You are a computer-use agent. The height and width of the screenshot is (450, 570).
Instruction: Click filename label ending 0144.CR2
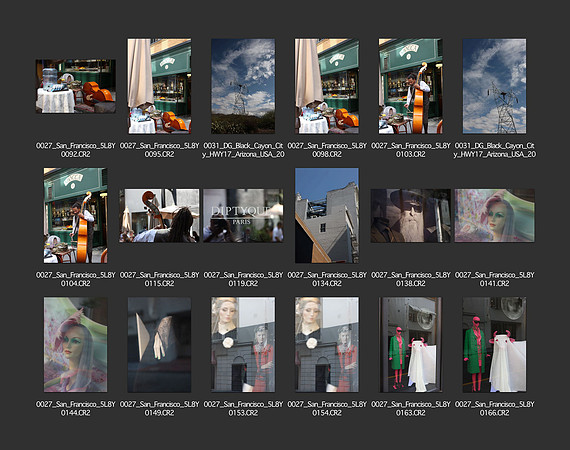76,408
